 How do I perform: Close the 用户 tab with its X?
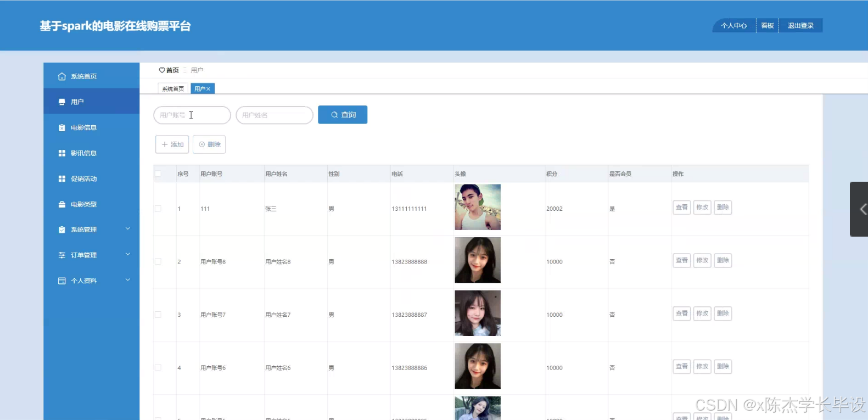209,89
